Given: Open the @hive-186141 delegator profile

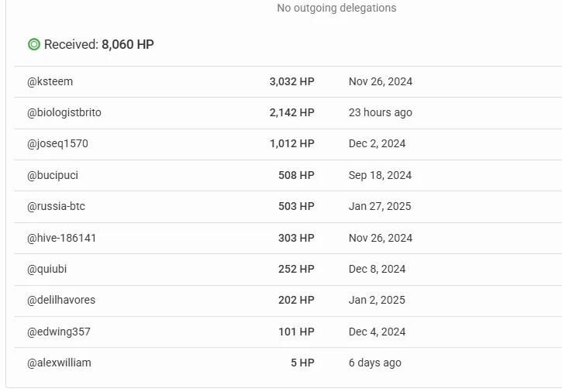Looking at the screenshot, I should (x=62, y=238).
